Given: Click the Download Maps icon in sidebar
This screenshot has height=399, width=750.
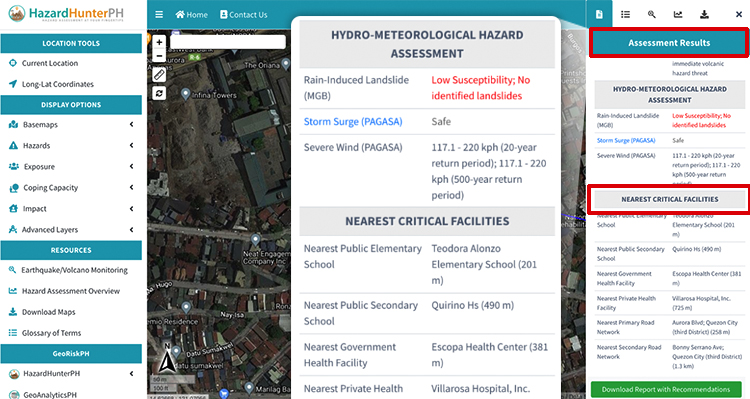Looking at the screenshot, I should (13, 312).
